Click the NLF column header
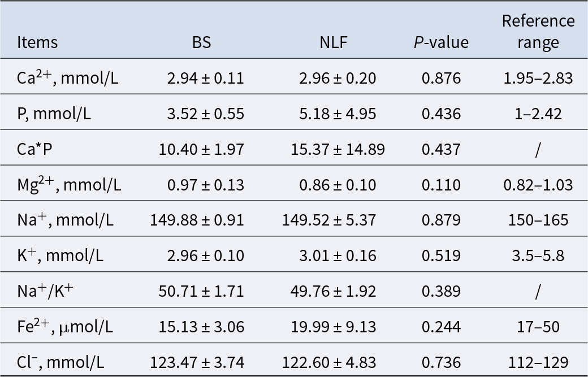 [334, 43]
